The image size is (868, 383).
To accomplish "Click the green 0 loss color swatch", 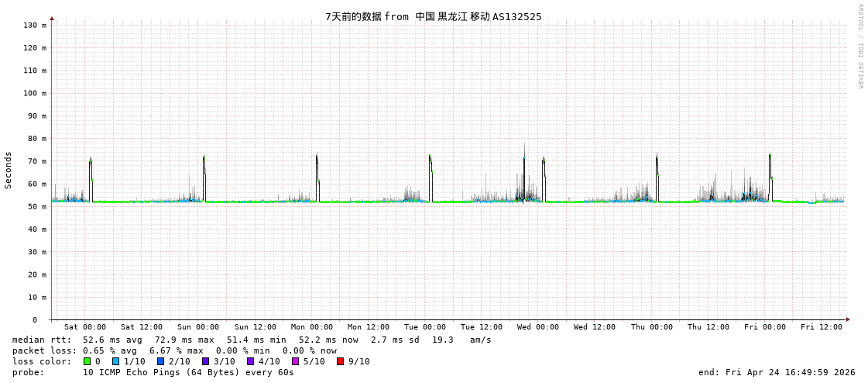I will (x=87, y=361).
